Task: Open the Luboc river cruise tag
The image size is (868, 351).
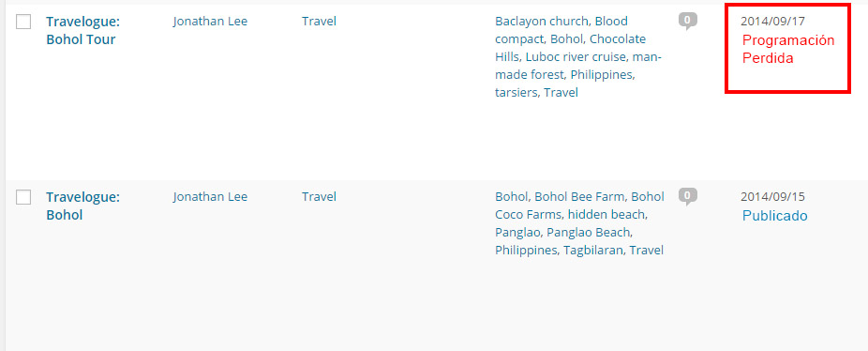Action: coord(576,57)
